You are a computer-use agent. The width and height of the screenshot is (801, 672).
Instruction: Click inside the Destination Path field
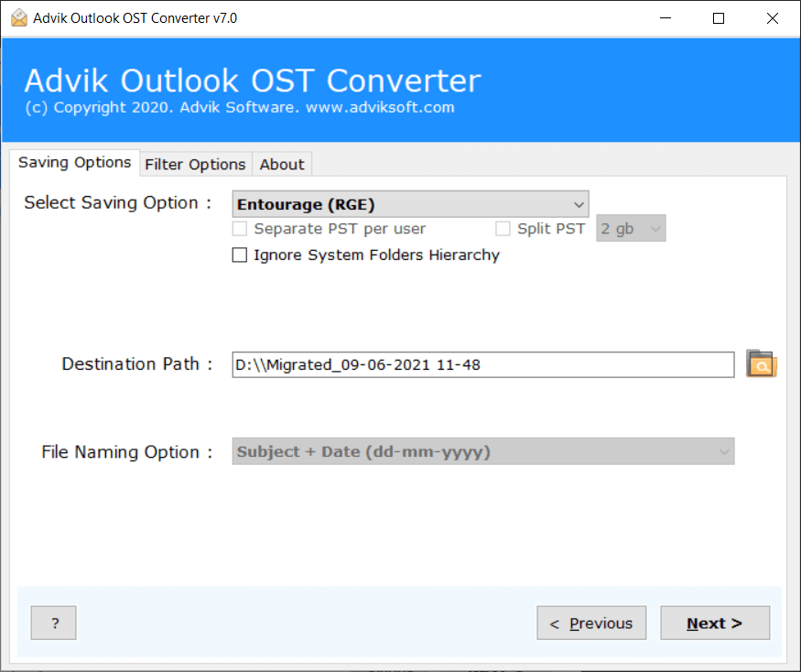click(483, 365)
